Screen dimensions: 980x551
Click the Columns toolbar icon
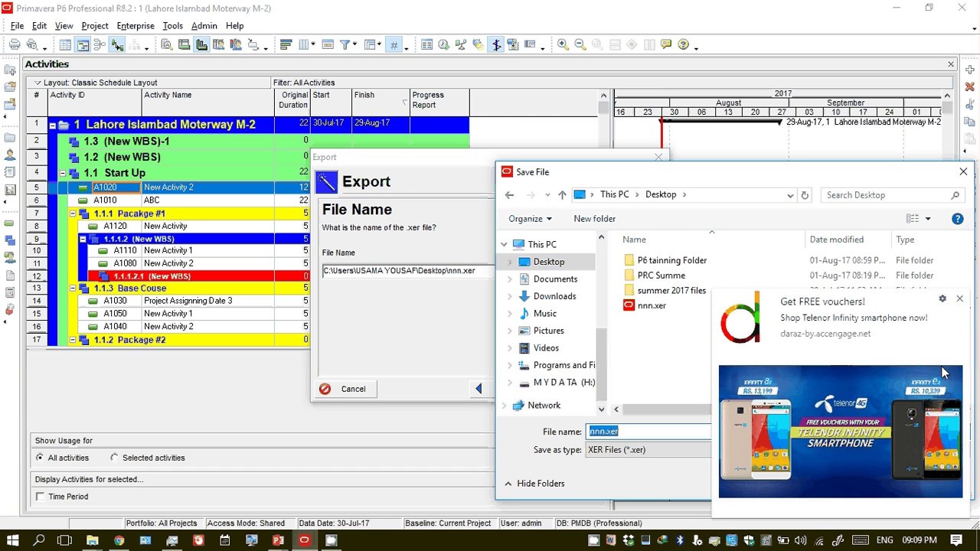click(x=304, y=45)
